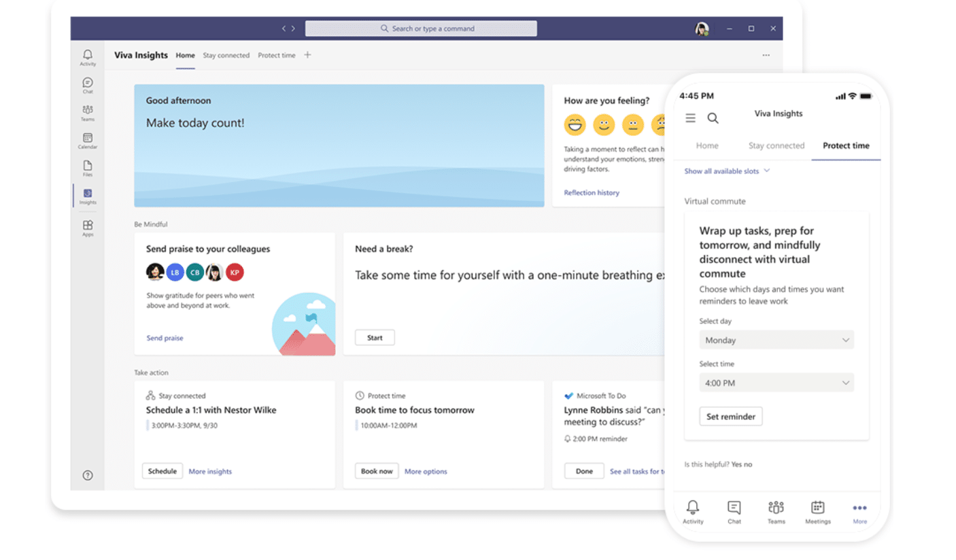Go forward with the right arrow in title bar
This screenshot has height=560, width=956.
[293, 29]
